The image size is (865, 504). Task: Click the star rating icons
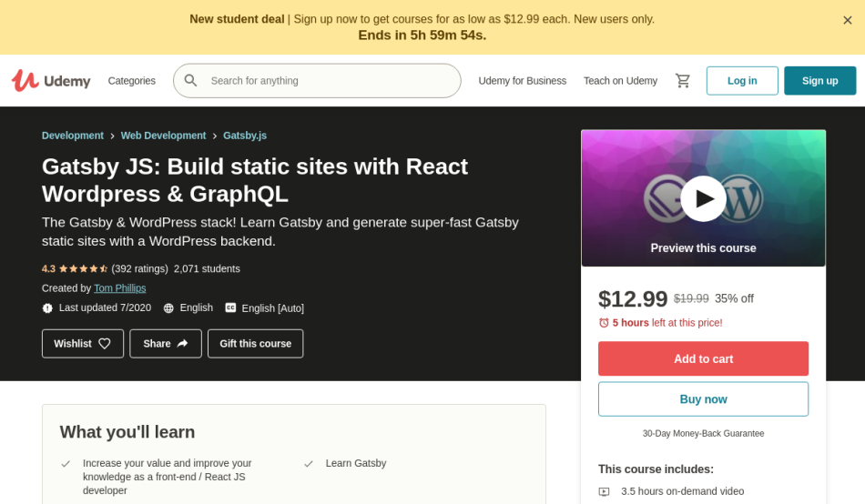(83, 268)
